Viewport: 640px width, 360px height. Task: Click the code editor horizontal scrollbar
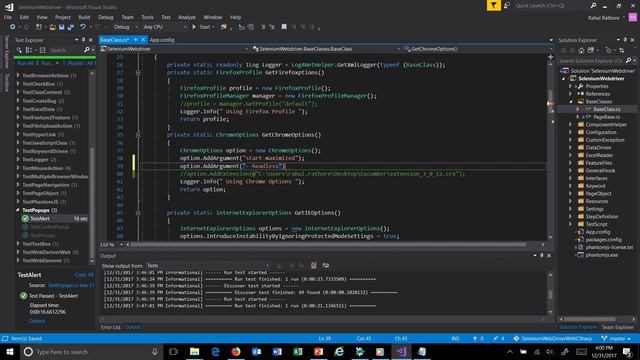pos(328,244)
